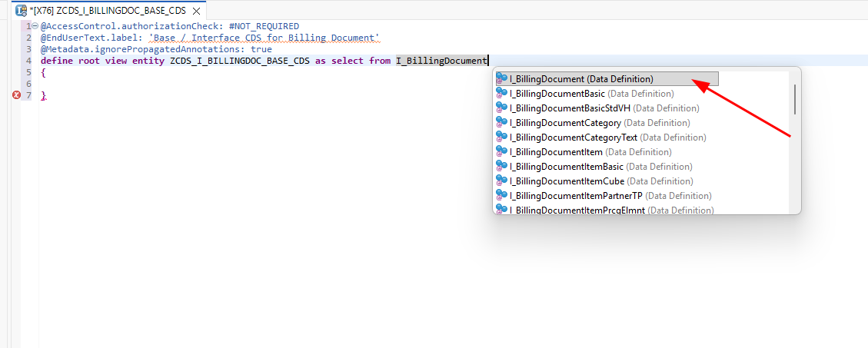868x348 pixels.
Task: Choose I_BillingDocumentCategory suggestion
Action: 600,123
